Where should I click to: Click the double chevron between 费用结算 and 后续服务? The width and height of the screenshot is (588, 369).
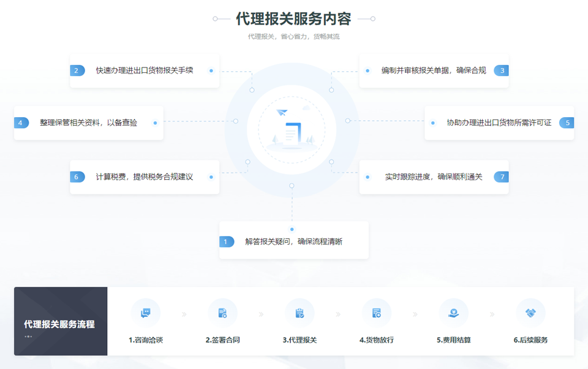pos(492,314)
